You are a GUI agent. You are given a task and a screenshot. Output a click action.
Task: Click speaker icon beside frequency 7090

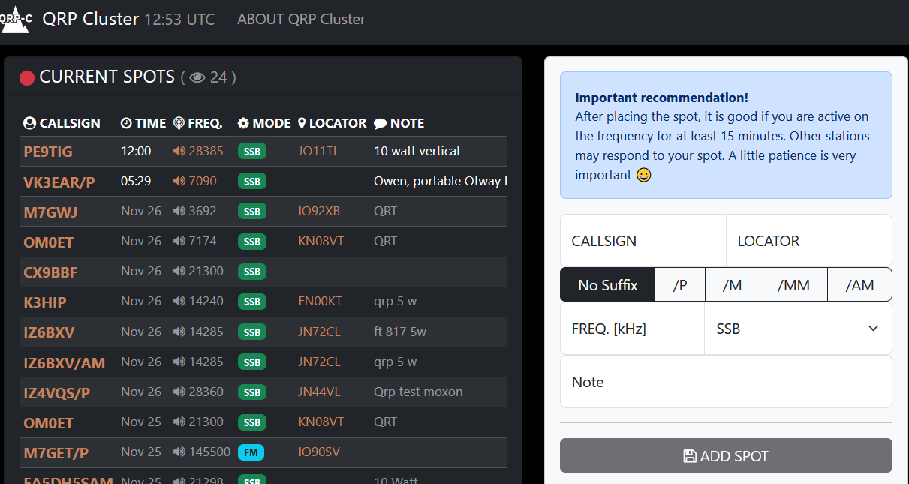(179, 181)
